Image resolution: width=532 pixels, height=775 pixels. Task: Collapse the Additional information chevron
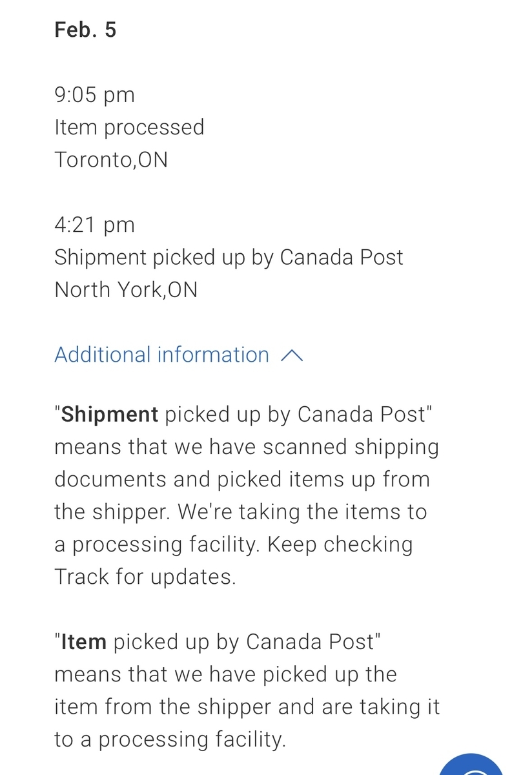pyautogui.click(x=292, y=355)
